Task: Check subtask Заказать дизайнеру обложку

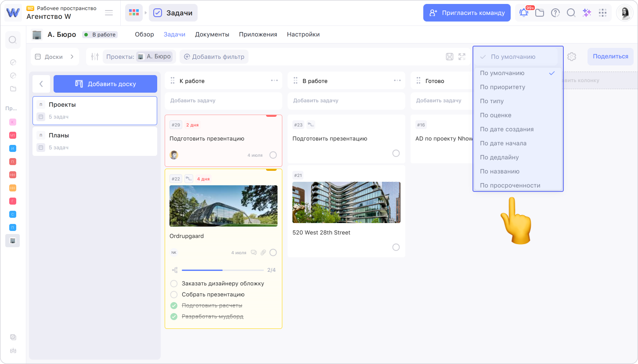Action: [x=174, y=284]
